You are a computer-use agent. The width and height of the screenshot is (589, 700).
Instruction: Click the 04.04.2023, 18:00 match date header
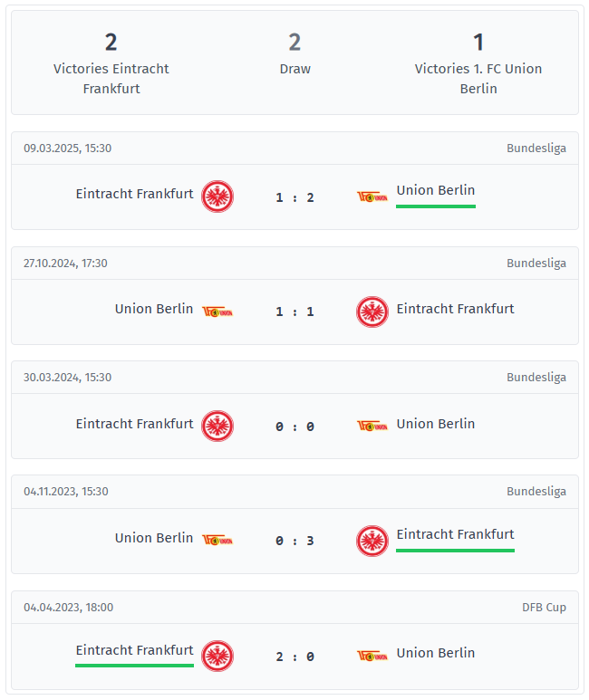(x=68, y=607)
